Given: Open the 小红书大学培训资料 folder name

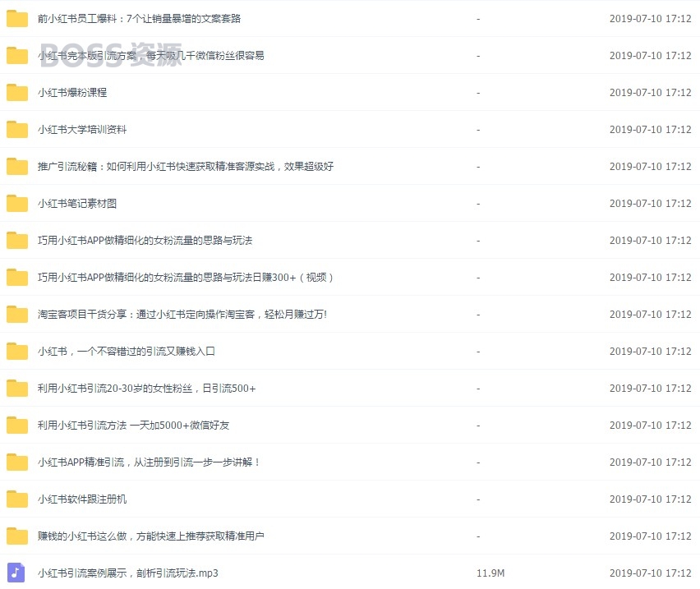Looking at the screenshot, I should coord(82,130).
